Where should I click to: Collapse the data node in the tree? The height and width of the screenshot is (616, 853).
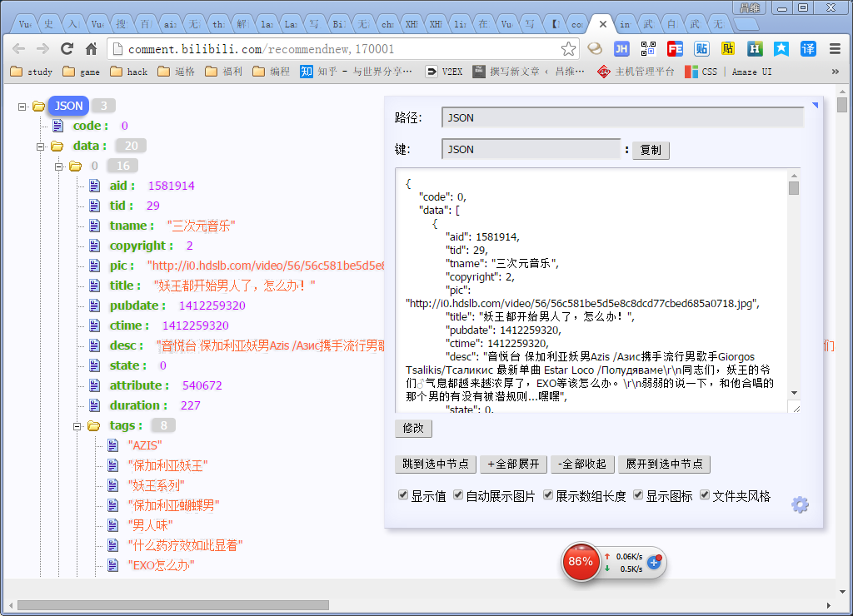(40, 146)
